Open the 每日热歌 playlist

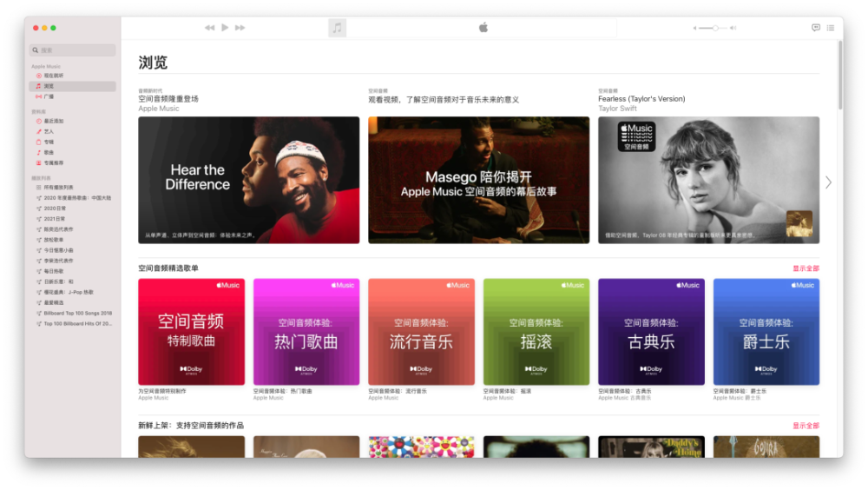click(73, 272)
